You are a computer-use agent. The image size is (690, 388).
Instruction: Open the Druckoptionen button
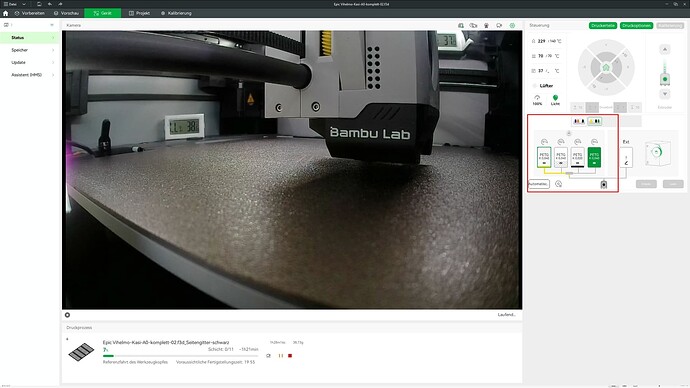tap(636, 26)
